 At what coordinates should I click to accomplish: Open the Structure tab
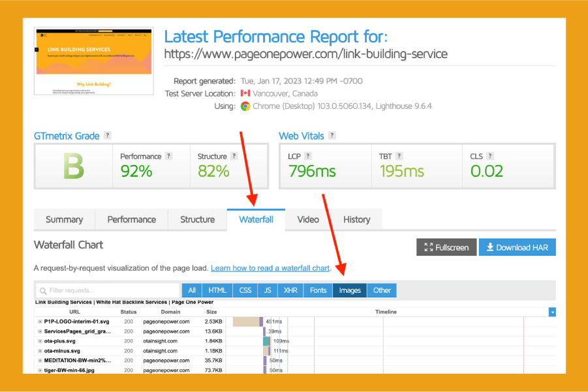coord(197,220)
